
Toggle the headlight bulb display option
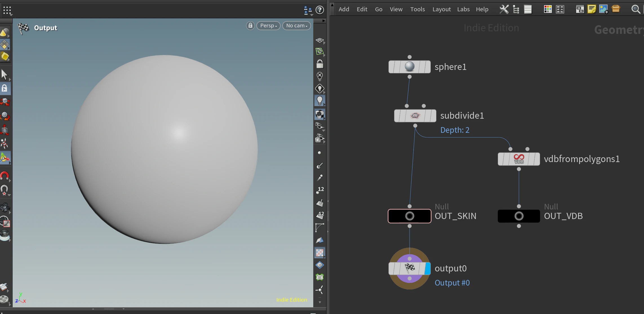[x=319, y=89]
